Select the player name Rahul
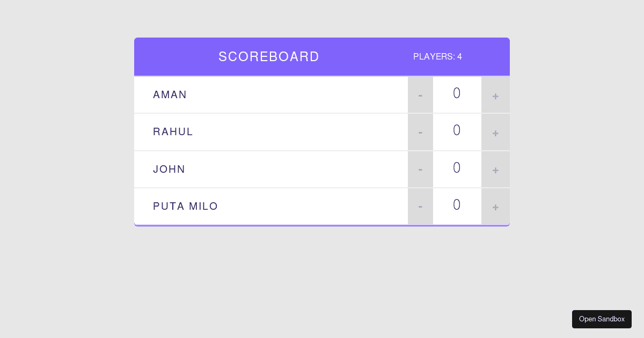Screen dimensions: 644x338 click(x=173, y=132)
